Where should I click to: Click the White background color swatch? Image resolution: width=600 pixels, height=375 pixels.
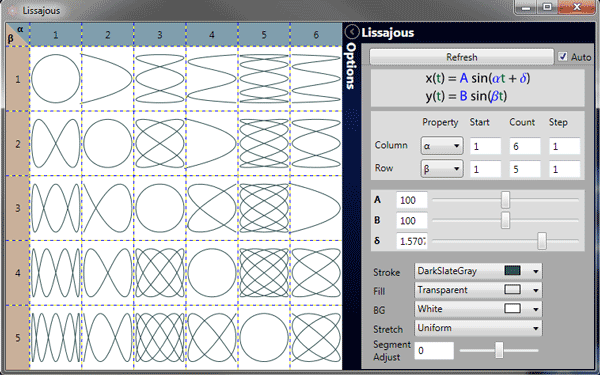[x=513, y=308]
